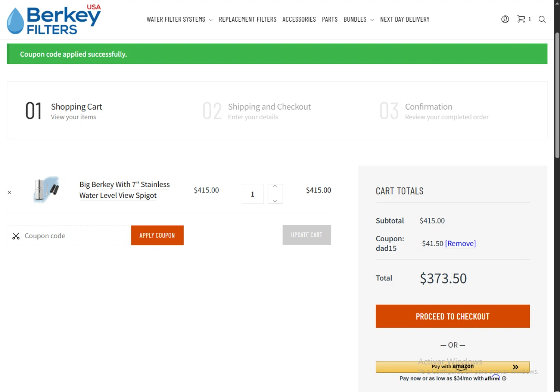Open the Big Berkey product thumbnail

coord(46,189)
